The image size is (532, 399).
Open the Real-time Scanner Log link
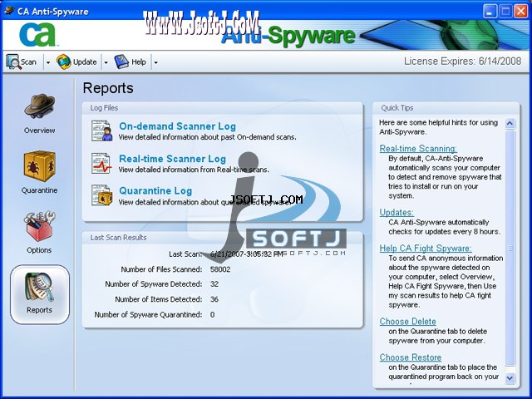coord(172,159)
